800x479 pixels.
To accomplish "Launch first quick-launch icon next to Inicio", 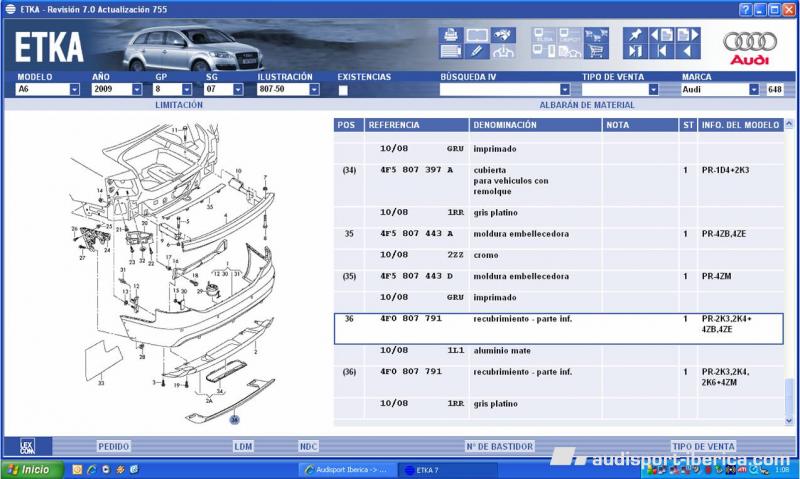I will pos(77,470).
